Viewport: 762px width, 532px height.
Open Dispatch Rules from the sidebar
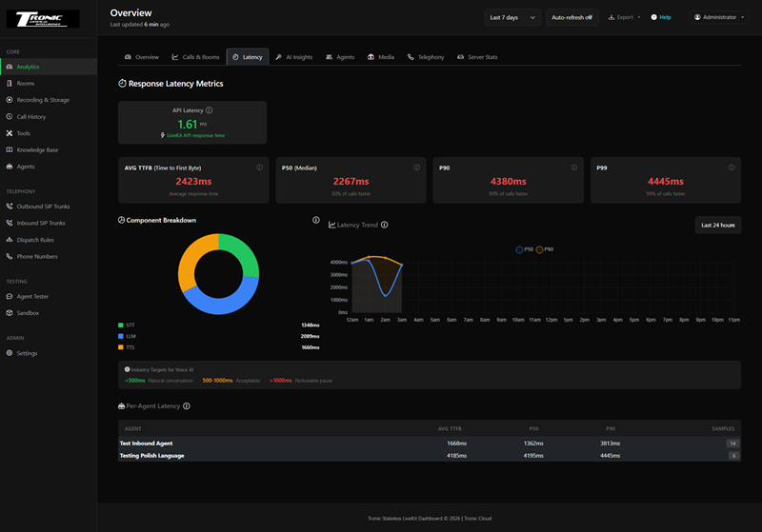(49, 239)
